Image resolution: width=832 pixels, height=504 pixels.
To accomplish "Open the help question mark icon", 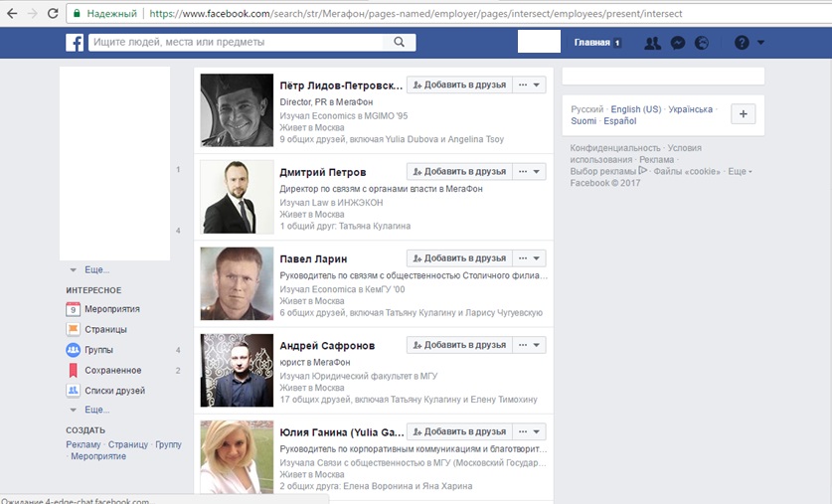I will (742, 43).
